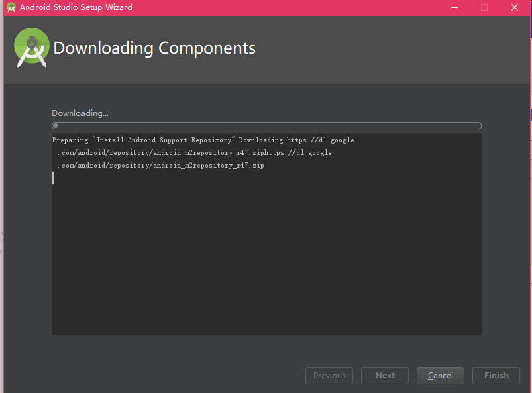The height and width of the screenshot is (393, 532).
Task: Click the large Android Studio logo
Action: coord(32,48)
